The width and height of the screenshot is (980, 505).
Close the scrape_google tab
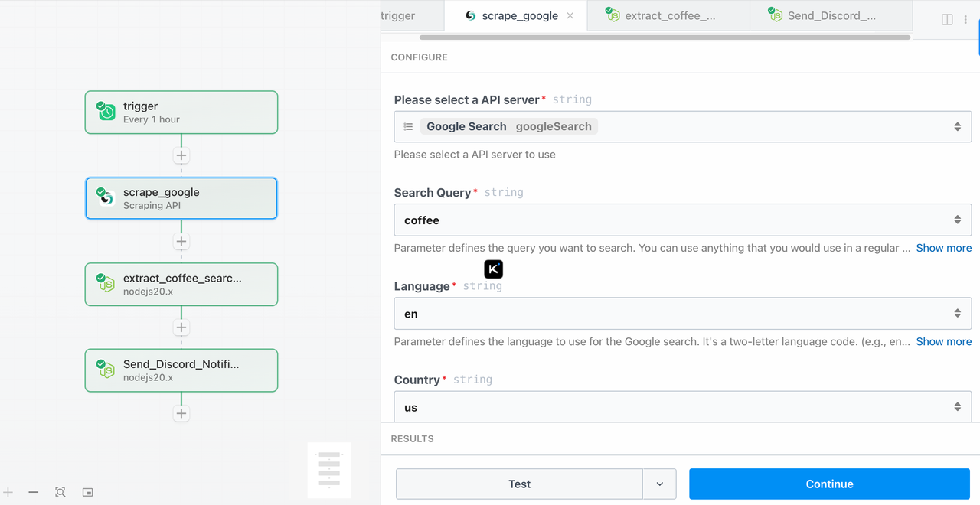[x=570, y=15]
